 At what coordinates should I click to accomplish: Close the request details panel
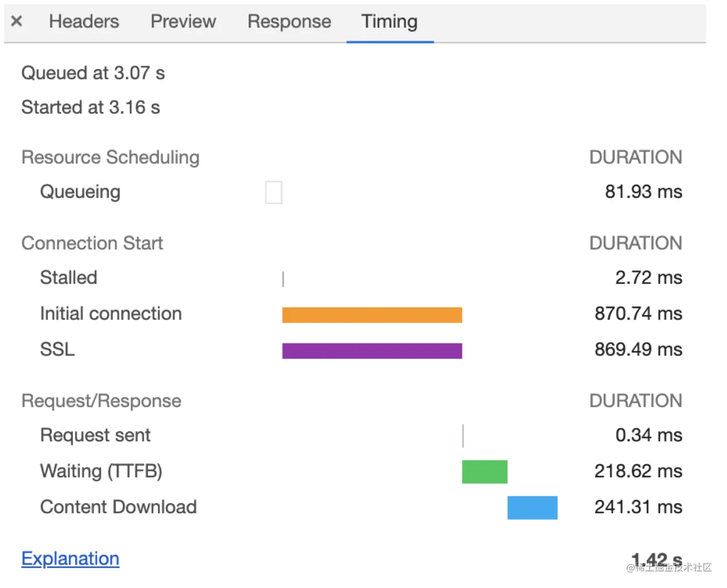(17, 21)
